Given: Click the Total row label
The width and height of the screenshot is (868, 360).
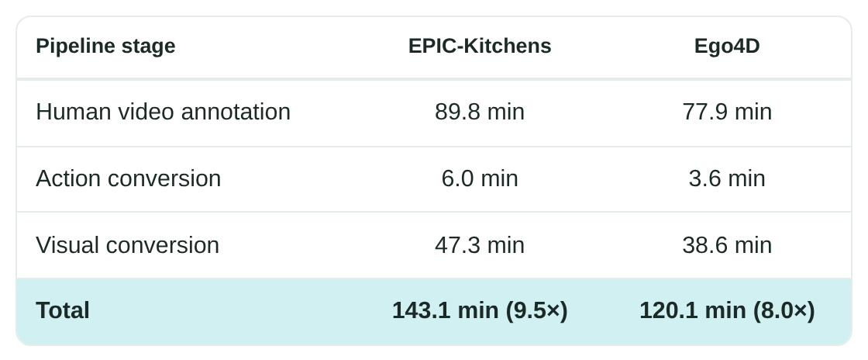Looking at the screenshot, I should tap(63, 310).
